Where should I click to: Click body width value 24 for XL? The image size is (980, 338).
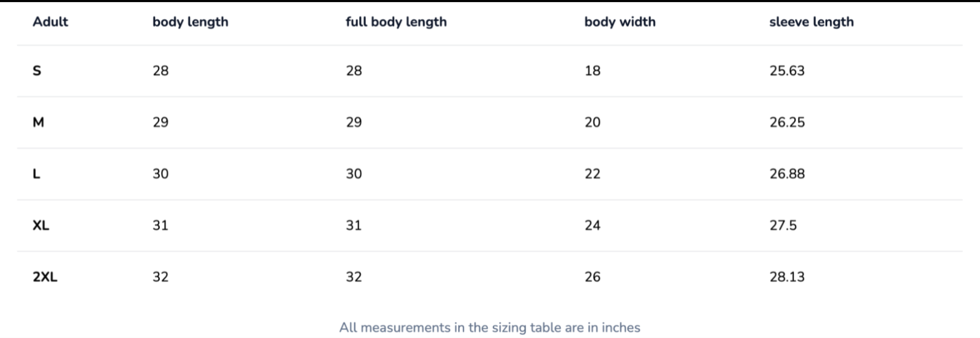pos(592,225)
